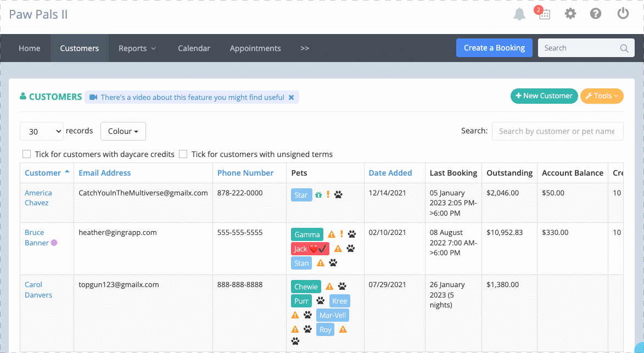The width and height of the screenshot is (644, 353).
Task: Dismiss the video feature tip
Action: point(291,97)
